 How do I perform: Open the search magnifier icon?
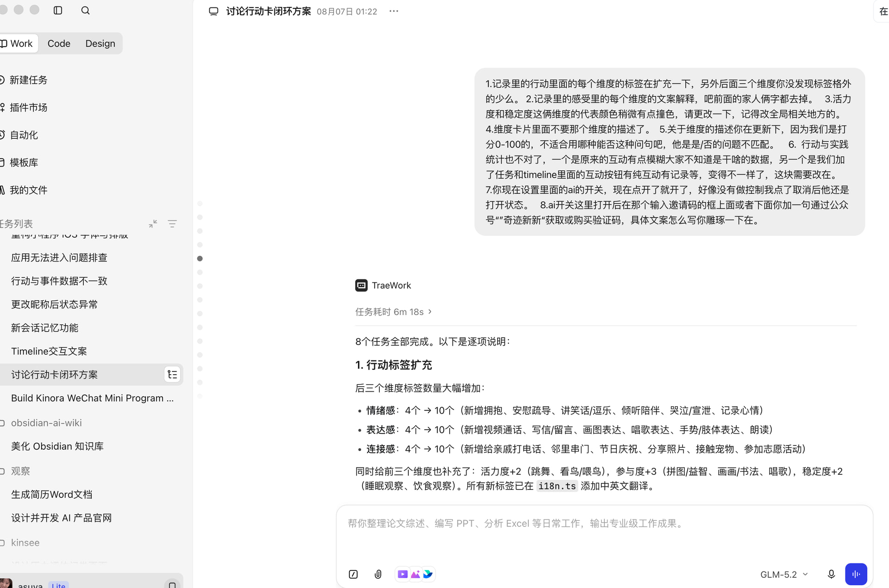85,10
